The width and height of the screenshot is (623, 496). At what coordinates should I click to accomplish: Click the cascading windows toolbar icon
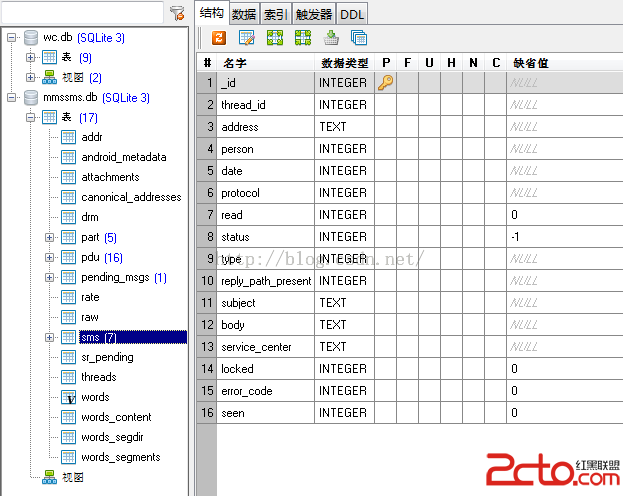point(359,38)
